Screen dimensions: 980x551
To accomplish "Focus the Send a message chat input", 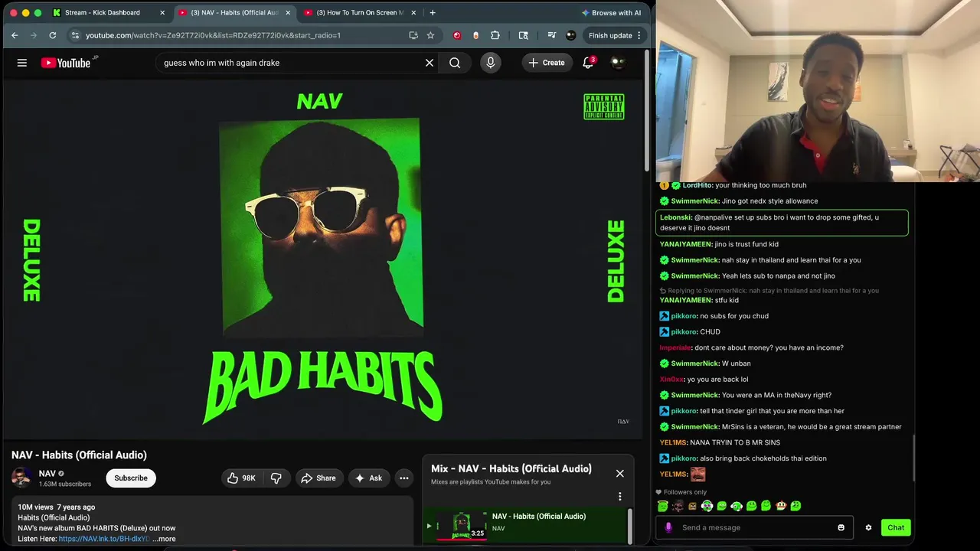I will pos(754,527).
